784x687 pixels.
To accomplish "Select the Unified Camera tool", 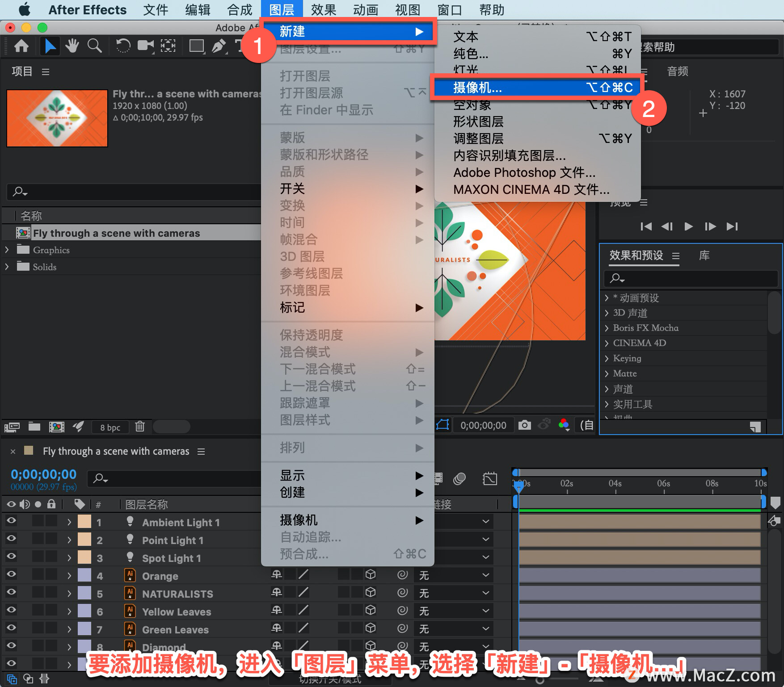I will (146, 46).
